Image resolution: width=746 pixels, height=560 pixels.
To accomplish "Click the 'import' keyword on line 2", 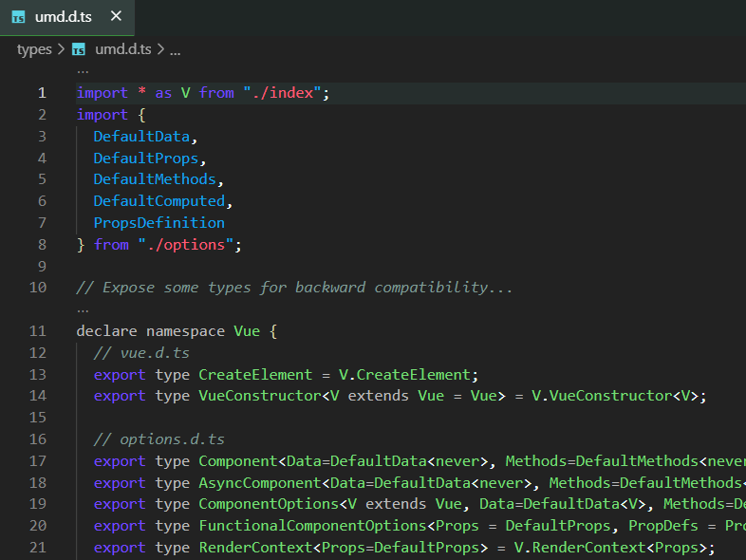I will click(103, 115).
